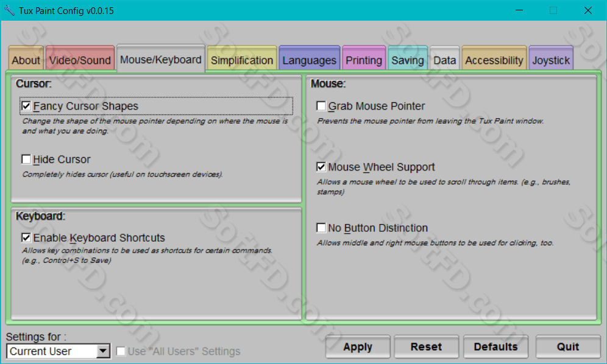Toggle Mouse Wheel Support off
Screen dimensions: 607x364
(x=321, y=167)
